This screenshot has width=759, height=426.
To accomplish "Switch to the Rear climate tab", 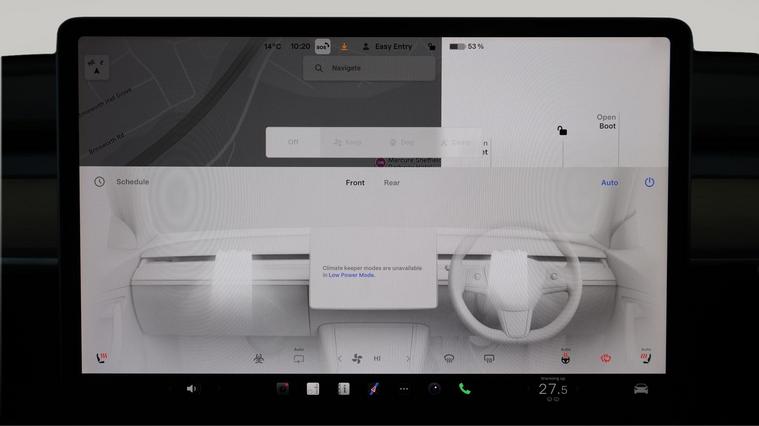I will [392, 183].
